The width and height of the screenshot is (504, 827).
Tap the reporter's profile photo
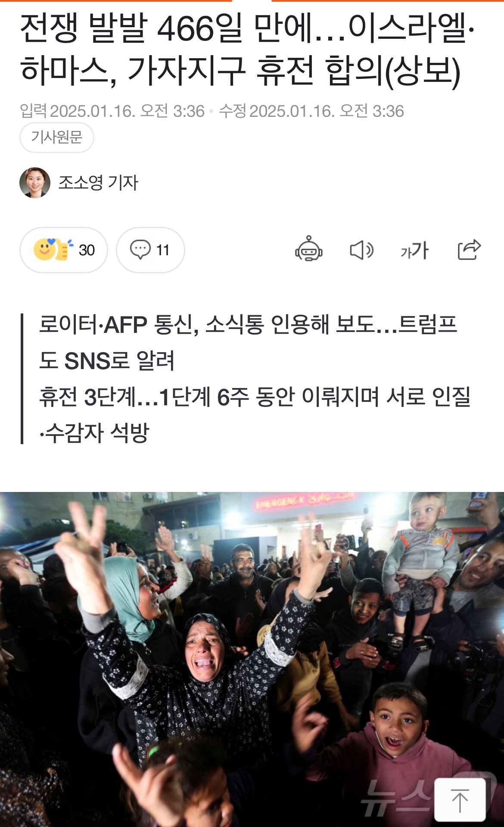point(35,183)
